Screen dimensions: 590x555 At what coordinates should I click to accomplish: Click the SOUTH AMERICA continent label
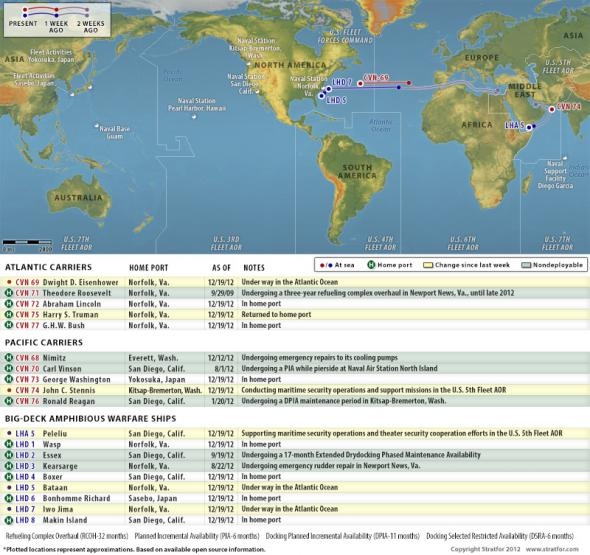[x=357, y=172]
